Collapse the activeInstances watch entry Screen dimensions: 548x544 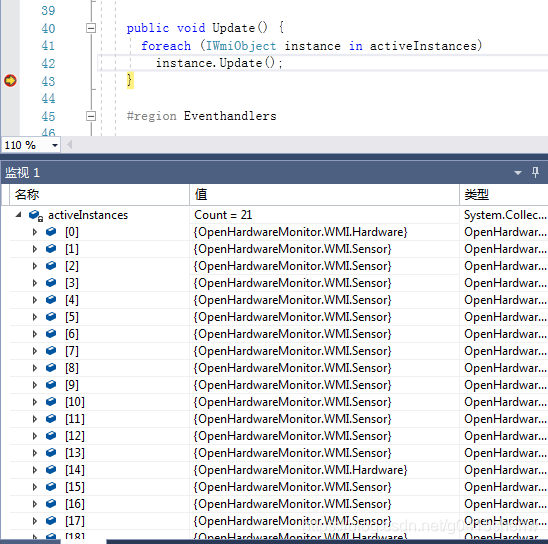18,215
